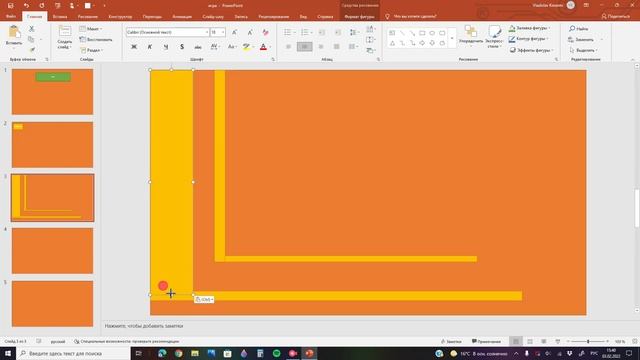Open the Paste Options (Ctrl) tag on the slide
Viewport: 640px width, 360px height.
tap(204, 300)
